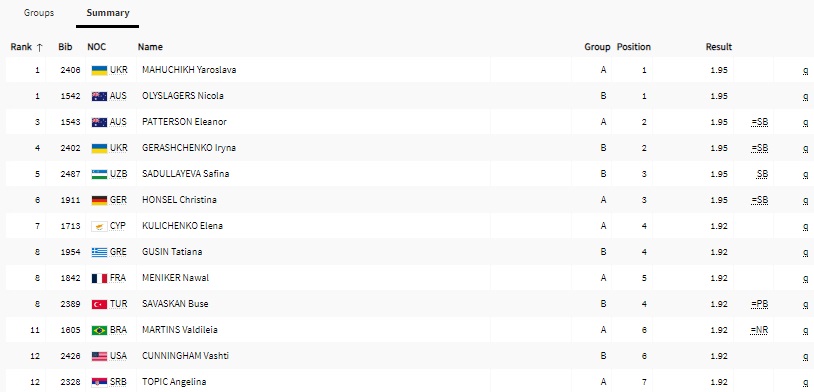
Task: Click the Brazil flag icon
Action: point(99,330)
